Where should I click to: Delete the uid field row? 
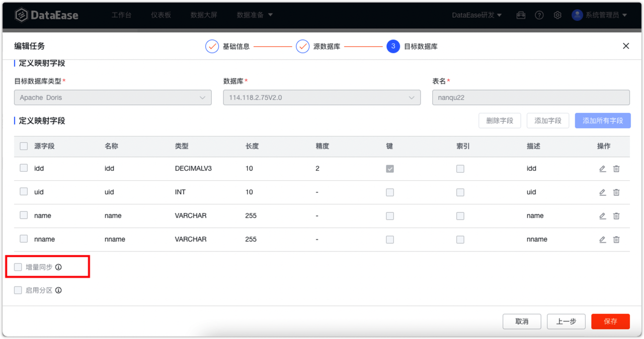point(616,192)
